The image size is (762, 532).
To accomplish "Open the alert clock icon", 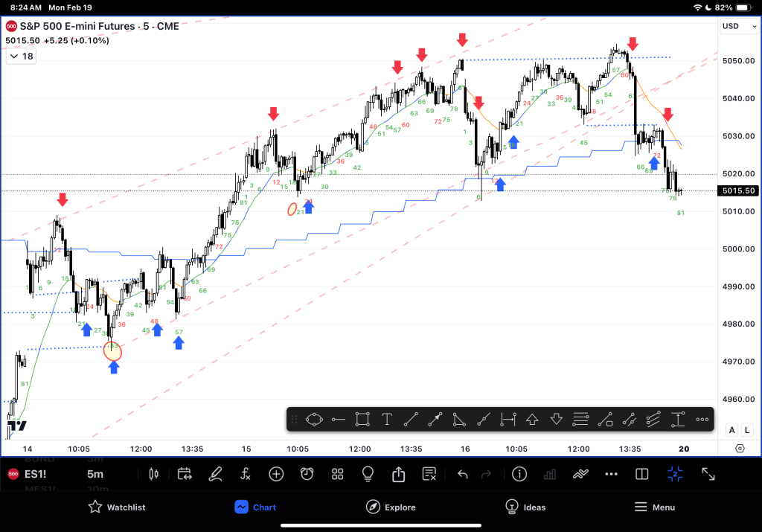I will pos(307,474).
